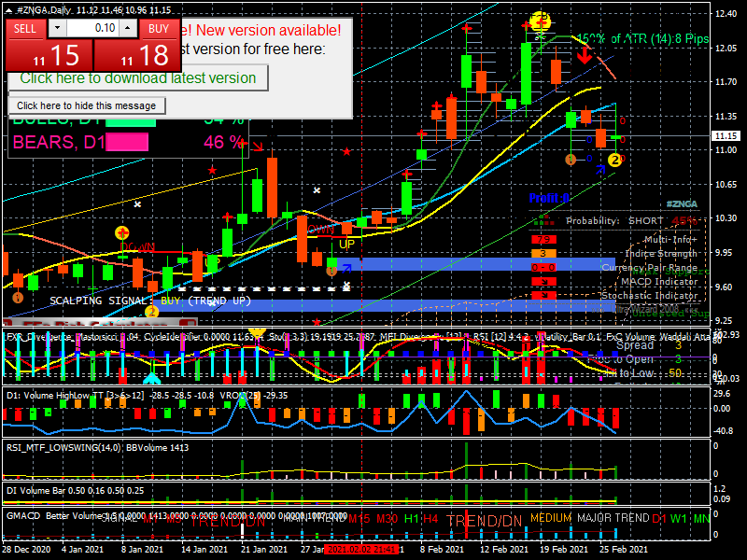This screenshot has width=747, height=560.
Task: Click the cyan up arrow in oscillator panel
Action: (152, 379)
